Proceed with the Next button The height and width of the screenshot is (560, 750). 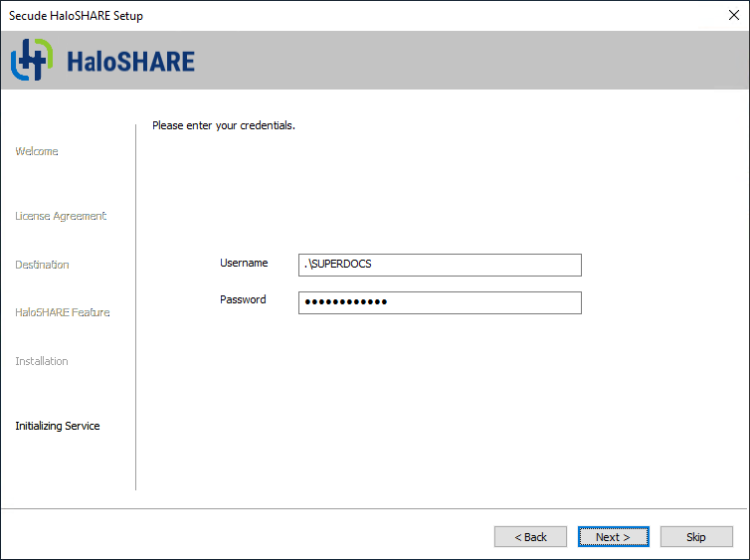tap(613, 537)
